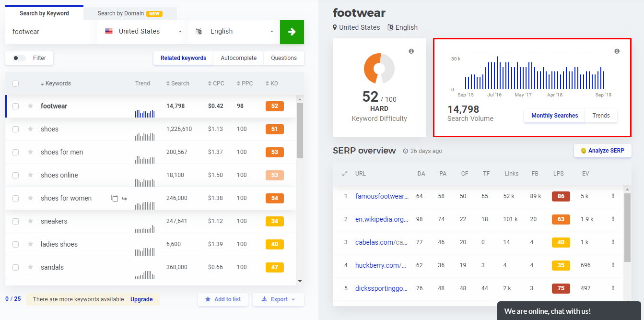644x320 pixels.
Task: Select the Questions tab
Action: point(284,58)
